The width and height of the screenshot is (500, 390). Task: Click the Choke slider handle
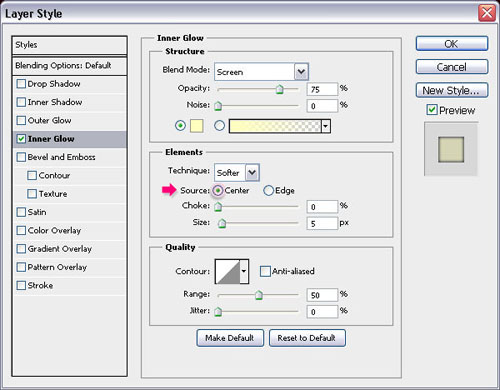pos(218,207)
